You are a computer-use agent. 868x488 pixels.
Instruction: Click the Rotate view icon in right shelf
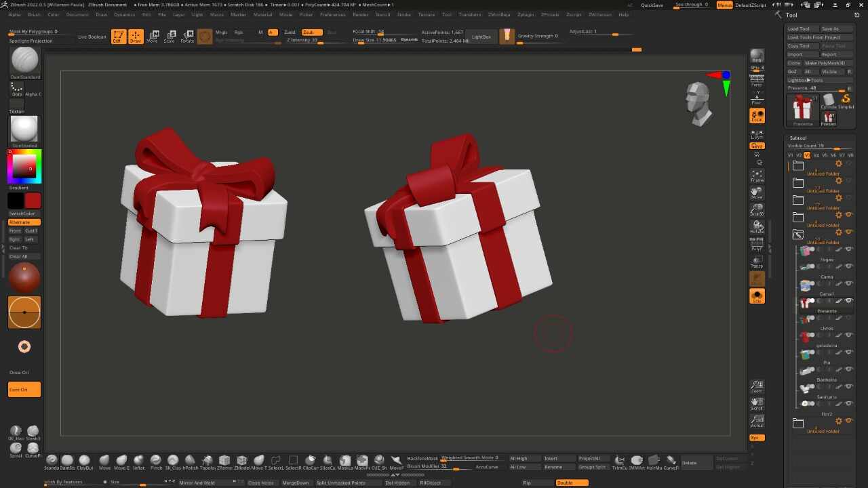pyautogui.click(x=757, y=227)
